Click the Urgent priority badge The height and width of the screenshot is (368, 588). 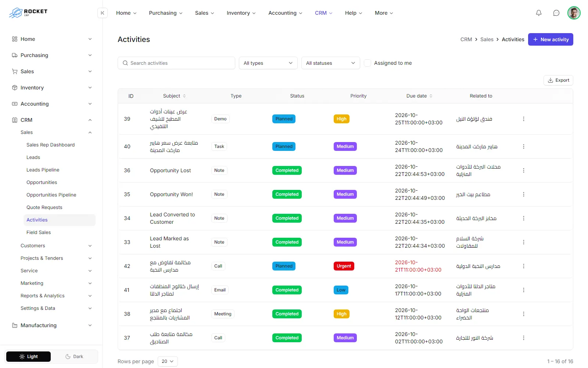(344, 266)
